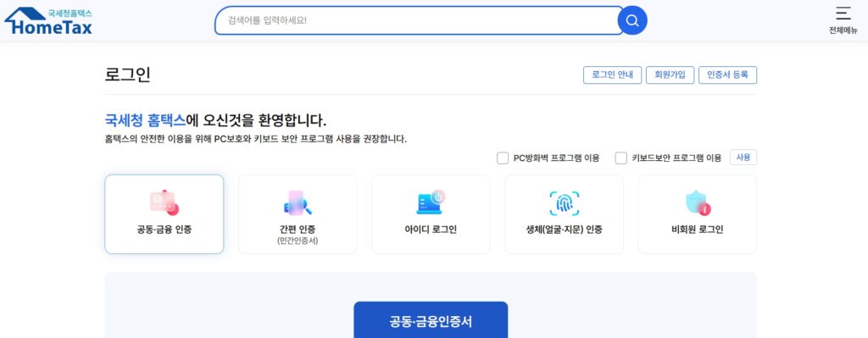Click the 로그인 page heading

pyautogui.click(x=127, y=75)
